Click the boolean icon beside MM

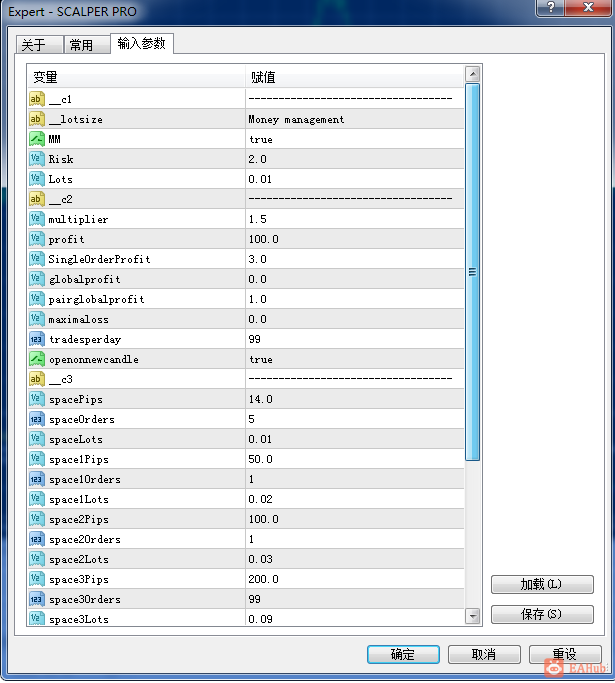coord(37,139)
